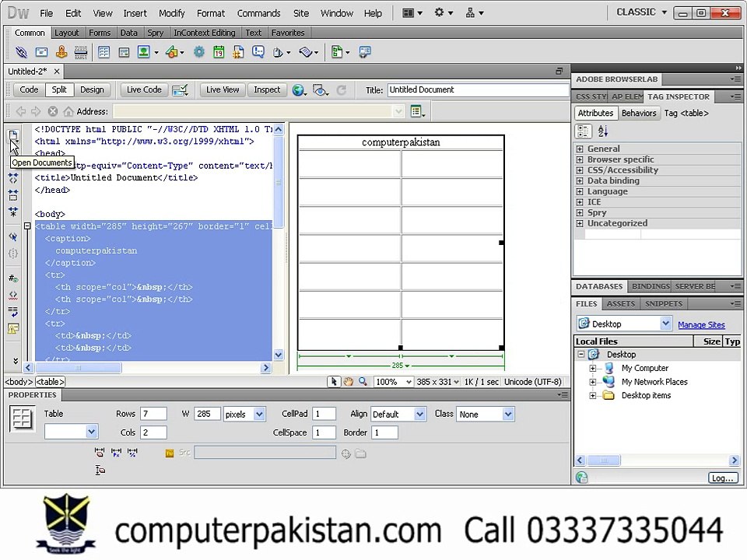Insert date with the calendar icon
Viewport: 747px width, 560px height.
[219, 52]
